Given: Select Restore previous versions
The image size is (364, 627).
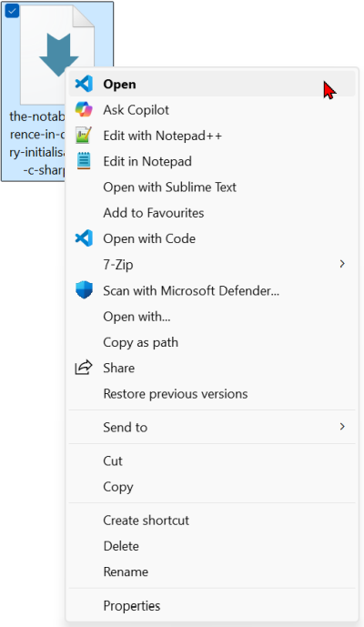Looking at the screenshot, I should click(212, 394).
